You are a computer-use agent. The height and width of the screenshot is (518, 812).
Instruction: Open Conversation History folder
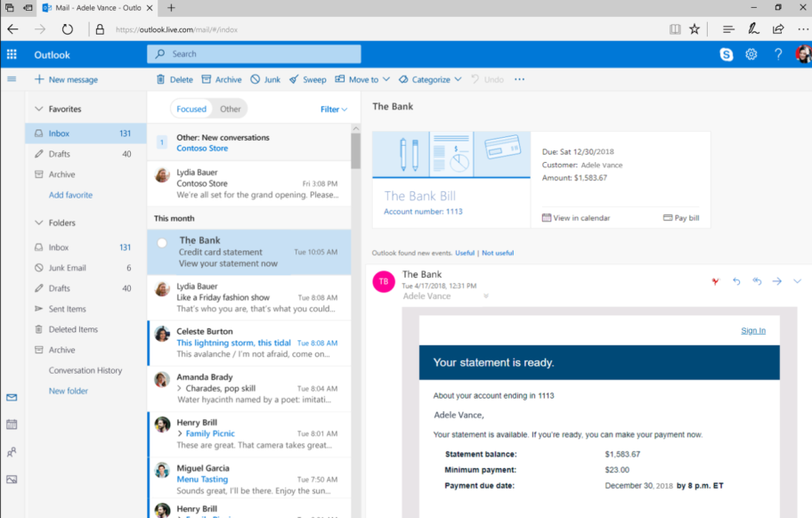tap(86, 370)
